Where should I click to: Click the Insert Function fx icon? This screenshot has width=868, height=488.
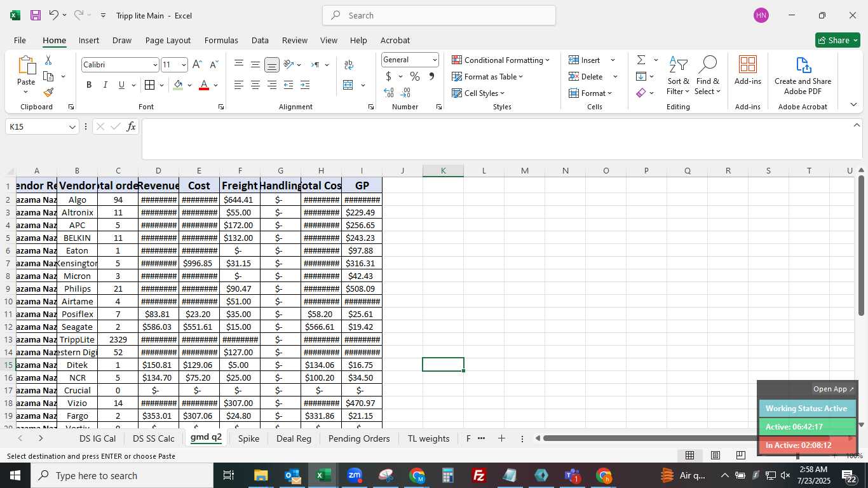point(131,126)
